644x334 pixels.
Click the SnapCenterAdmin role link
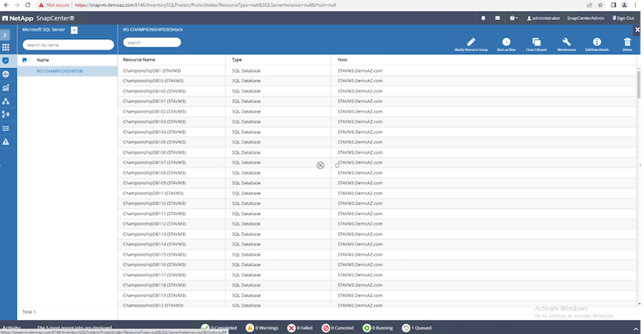click(585, 18)
